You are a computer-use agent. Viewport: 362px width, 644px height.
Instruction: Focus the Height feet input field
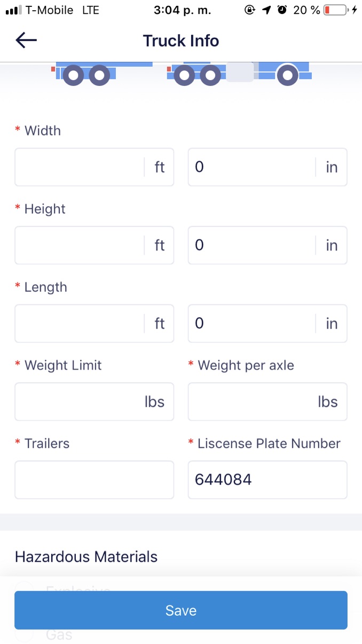pos(80,245)
